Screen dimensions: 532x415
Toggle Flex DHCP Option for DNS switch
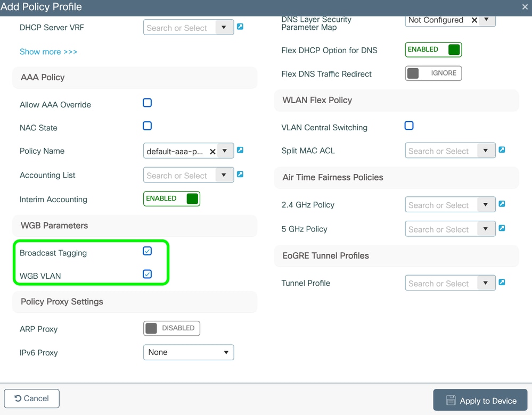point(433,49)
